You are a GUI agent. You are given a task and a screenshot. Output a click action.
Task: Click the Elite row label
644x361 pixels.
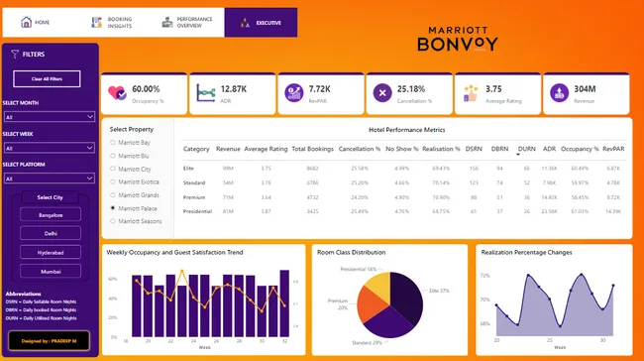(188, 169)
